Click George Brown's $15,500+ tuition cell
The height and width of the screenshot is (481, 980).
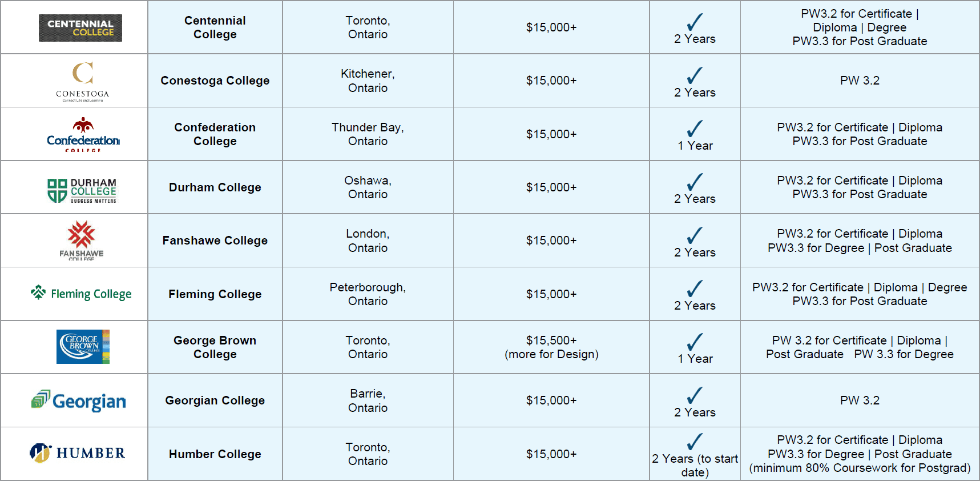point(551,347)
